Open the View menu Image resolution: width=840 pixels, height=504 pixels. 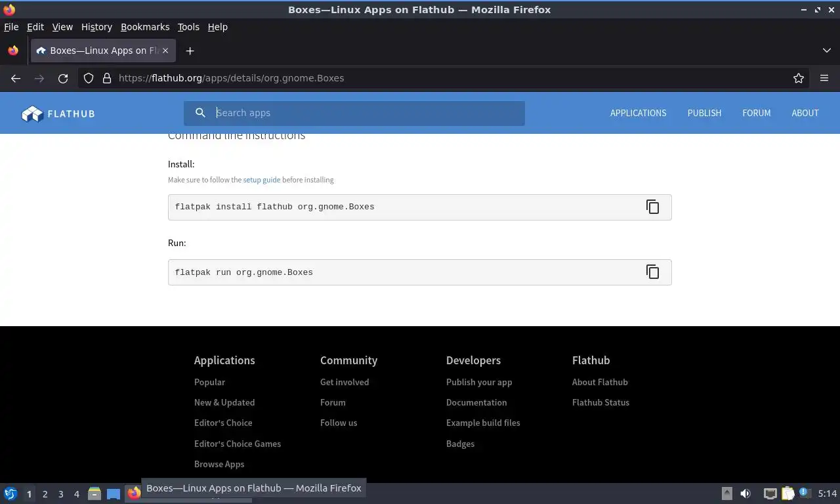click(x=62, y=27)
